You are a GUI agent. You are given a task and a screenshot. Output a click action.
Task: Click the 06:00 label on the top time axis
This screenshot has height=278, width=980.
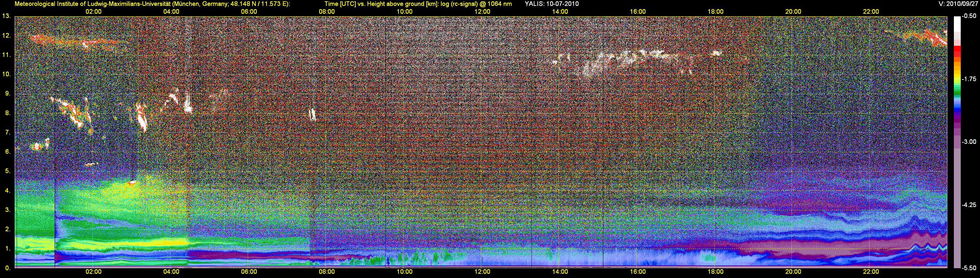tap(249, 12)
